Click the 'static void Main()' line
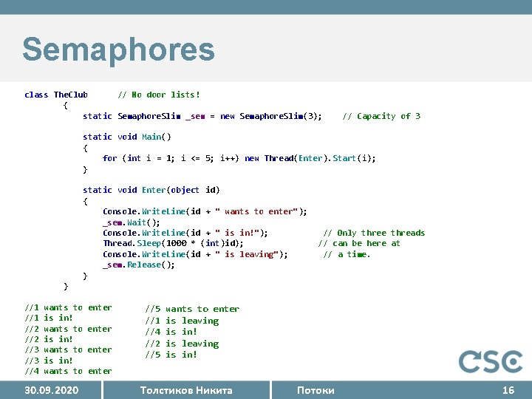 pyautogui.click(x=127, y=137)
